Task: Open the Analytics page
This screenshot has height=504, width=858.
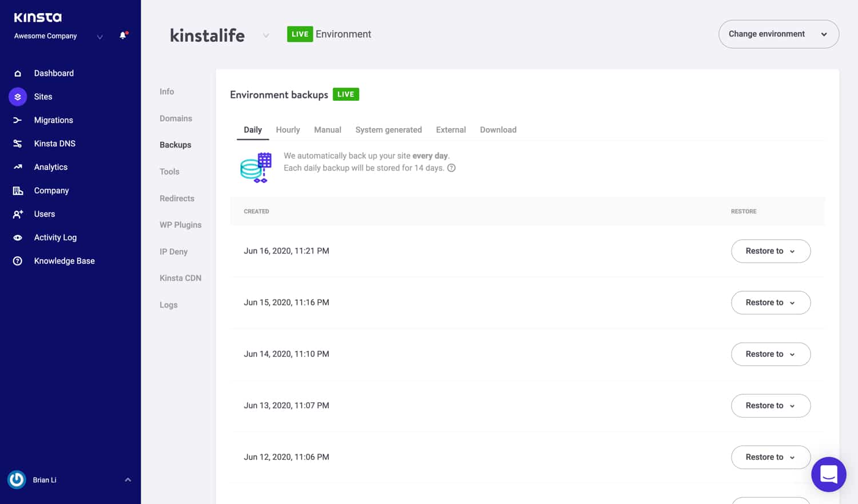Action: [x=50, y=166]
